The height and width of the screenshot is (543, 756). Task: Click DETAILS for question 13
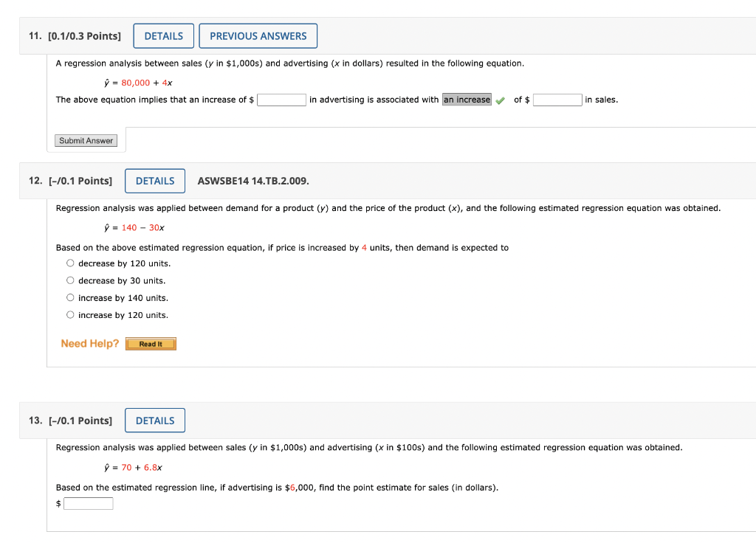pyautogui.click(x=155, y=420)
